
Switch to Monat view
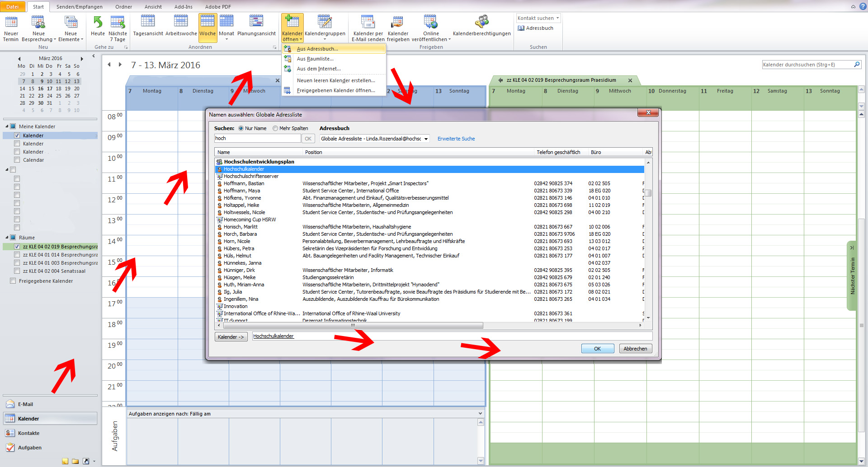coord(226,27)
